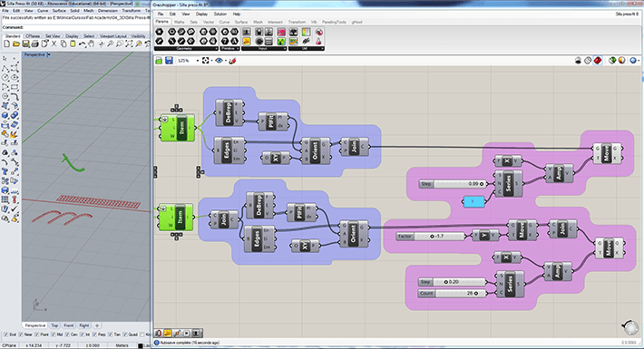644x349 pixels.
Task: Click the Point parameter hexagon icon in the Geometry panel
Action: coord(160,32)
